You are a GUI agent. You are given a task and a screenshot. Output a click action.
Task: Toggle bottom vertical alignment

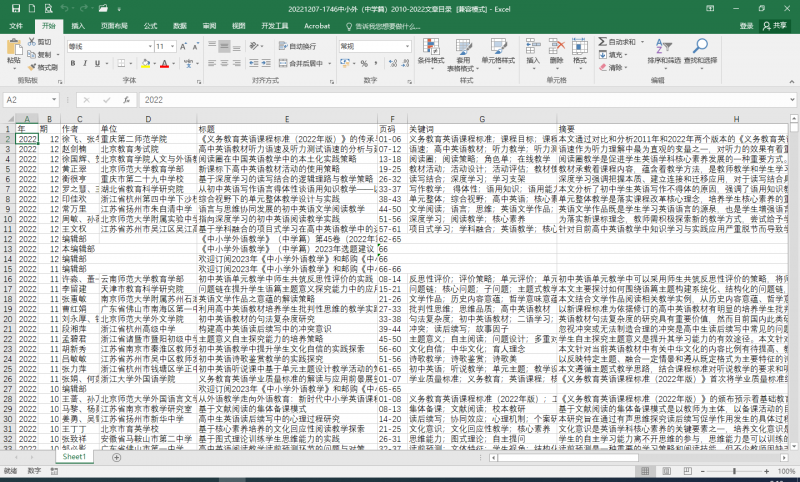pyautogui.click(x=237, y=46)
